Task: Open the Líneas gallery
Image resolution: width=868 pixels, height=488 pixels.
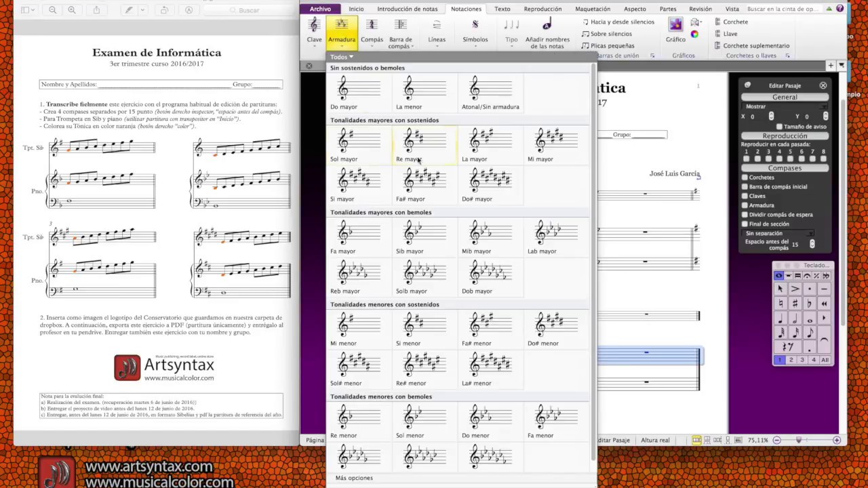Action: [x=437, y=32]
